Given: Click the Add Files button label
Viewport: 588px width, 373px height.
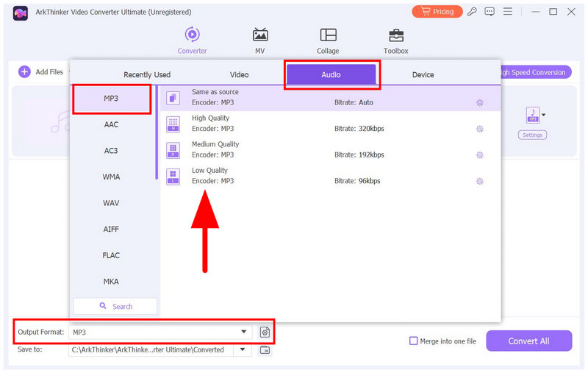Looking at the screenshot, I should (49, 72).
